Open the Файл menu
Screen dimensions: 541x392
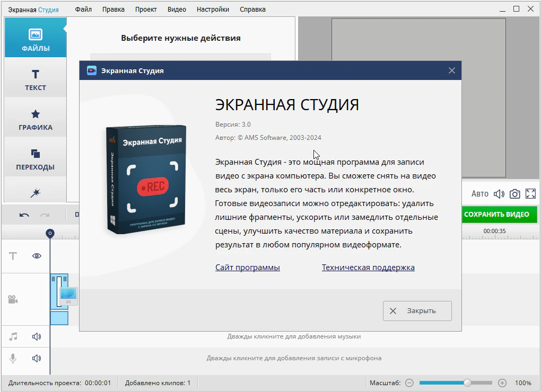click(83, 9)
